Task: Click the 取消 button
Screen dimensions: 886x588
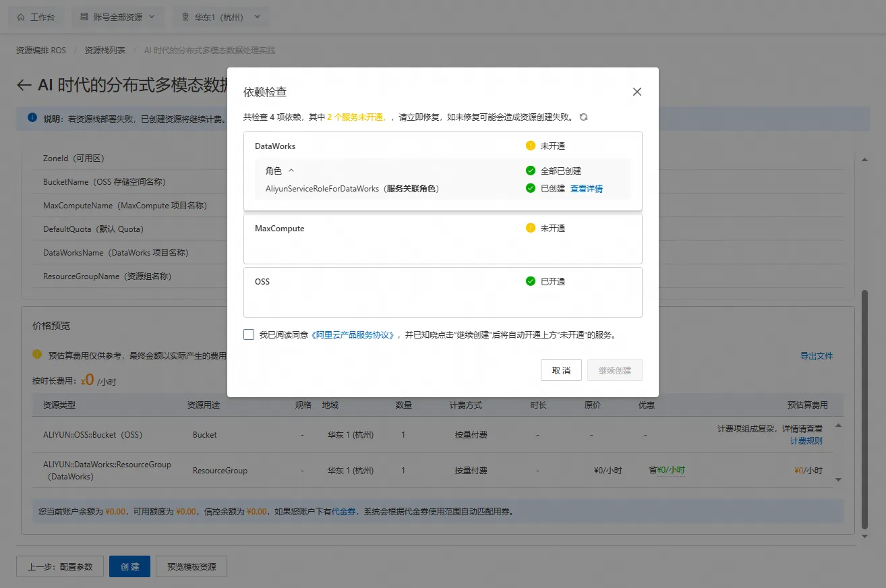Action: point(561,370)
